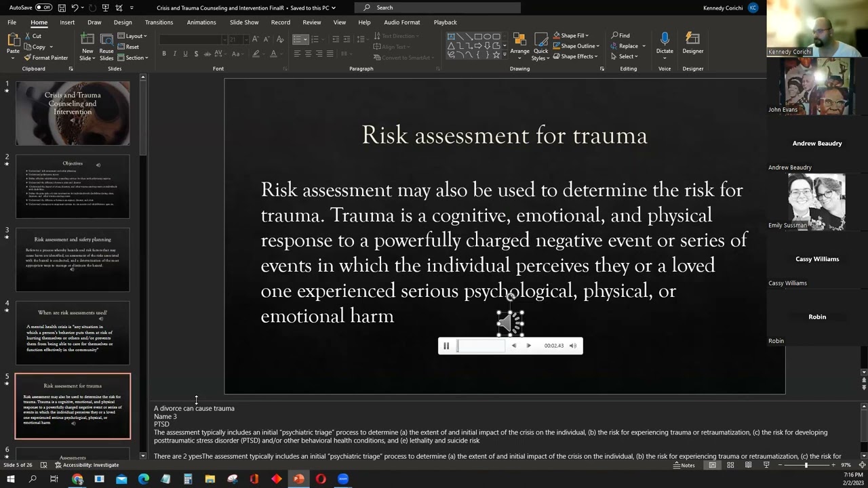Click the zoom slider in status bar

[x=806, y=465]
